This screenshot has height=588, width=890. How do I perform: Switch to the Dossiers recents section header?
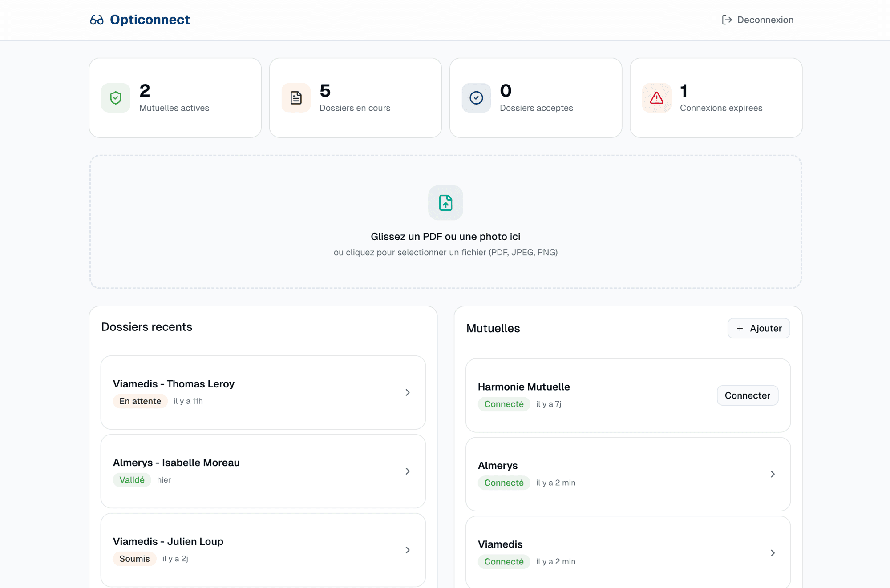coord(147,326)
